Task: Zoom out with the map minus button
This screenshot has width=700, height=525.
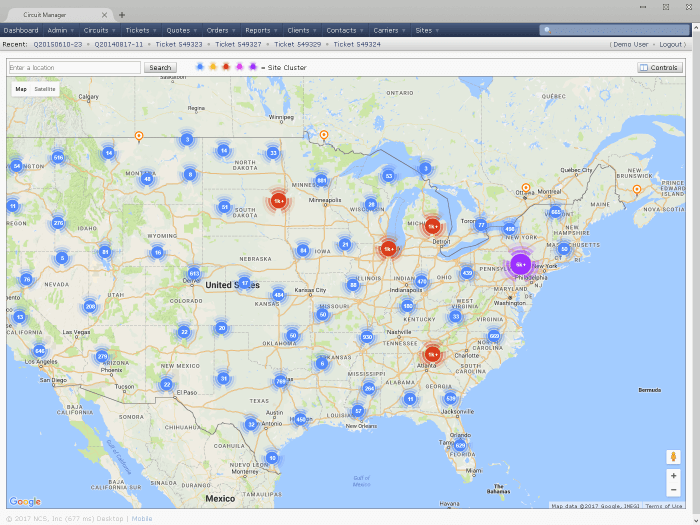Action: tap(673, 490)
